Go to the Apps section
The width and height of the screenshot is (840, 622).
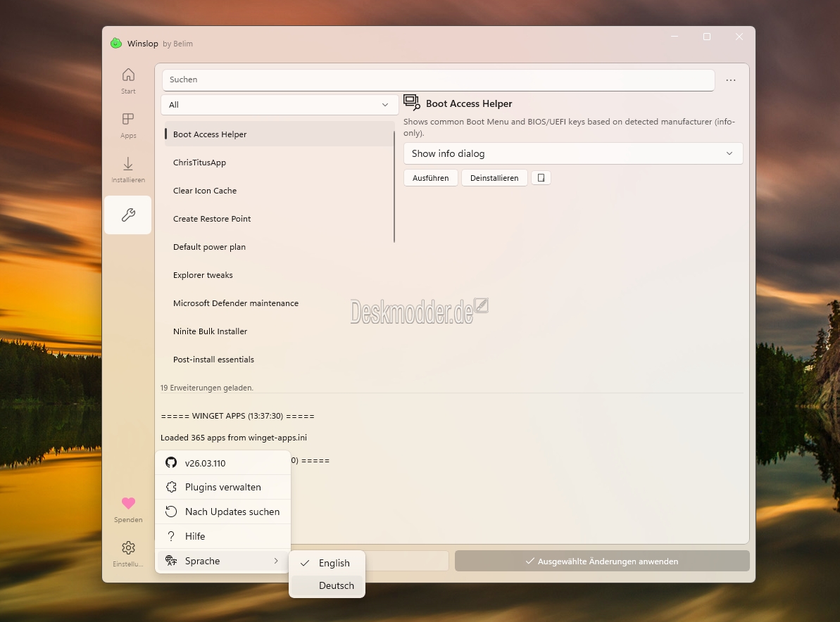pos(128,125)
